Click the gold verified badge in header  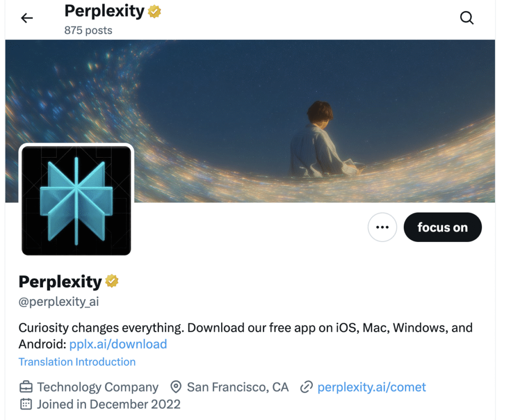tap(155, 11)
